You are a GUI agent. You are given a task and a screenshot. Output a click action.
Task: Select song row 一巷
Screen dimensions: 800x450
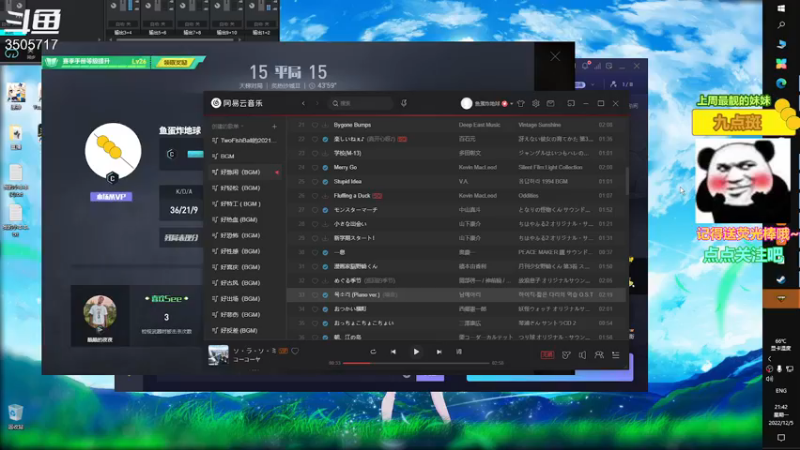click(x=456, y=253)
